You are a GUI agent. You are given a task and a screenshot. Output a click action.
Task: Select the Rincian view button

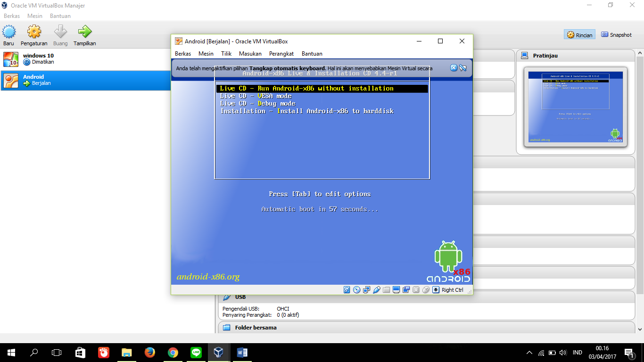tap(579, 34)
